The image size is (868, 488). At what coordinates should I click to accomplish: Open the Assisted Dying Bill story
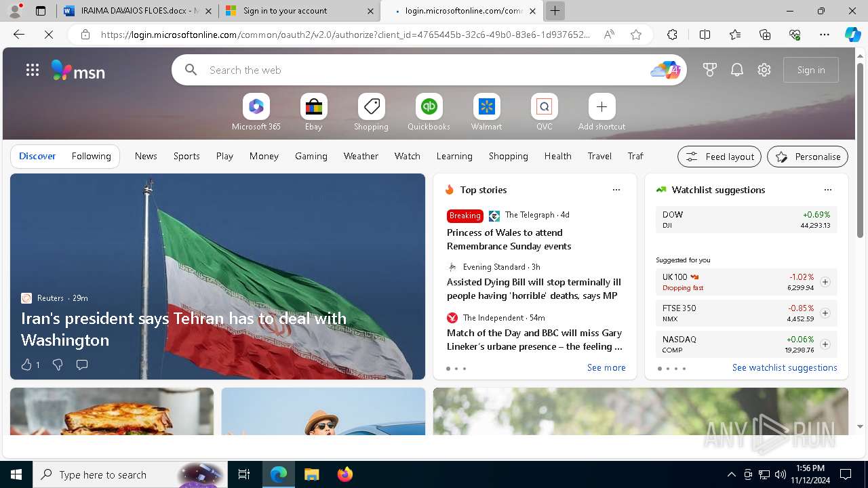tap(534, 289)
